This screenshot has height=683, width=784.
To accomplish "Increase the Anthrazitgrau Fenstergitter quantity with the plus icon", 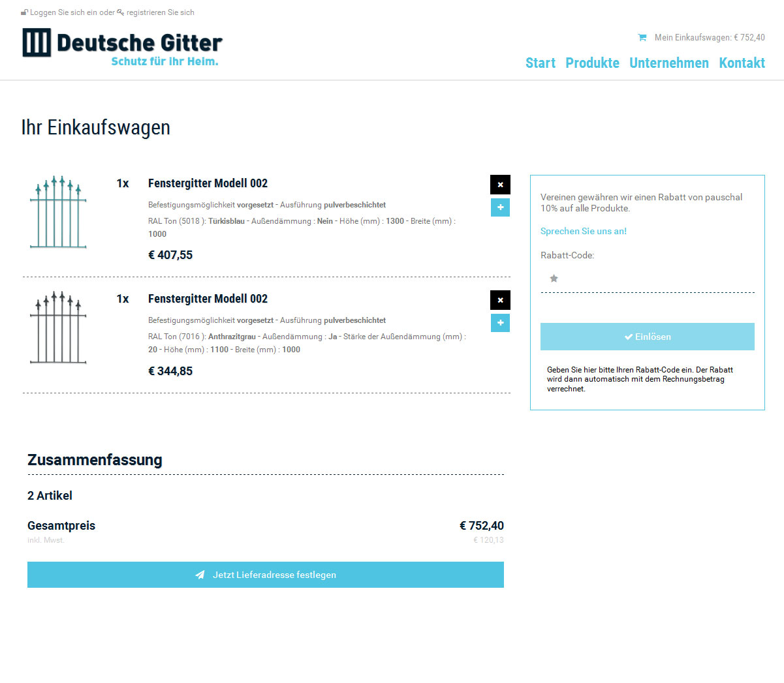I will (500, 323).
